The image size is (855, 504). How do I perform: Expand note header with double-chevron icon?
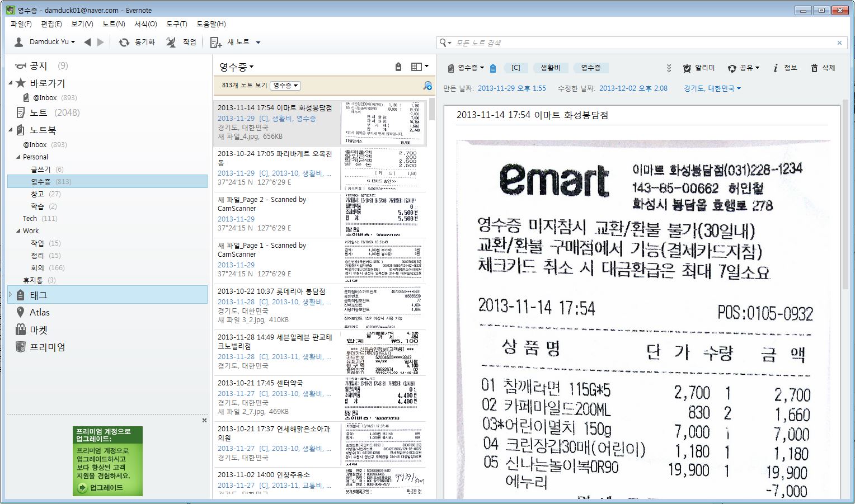click(669, 68)
